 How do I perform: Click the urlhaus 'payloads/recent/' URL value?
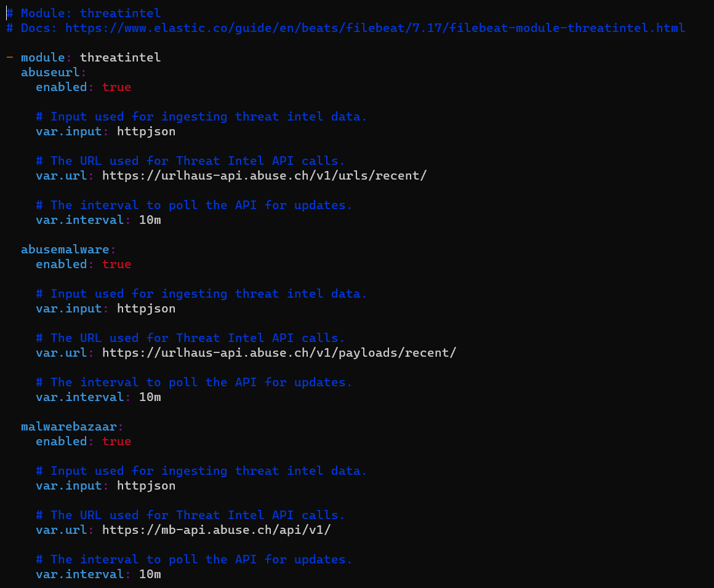coord(279,352)
